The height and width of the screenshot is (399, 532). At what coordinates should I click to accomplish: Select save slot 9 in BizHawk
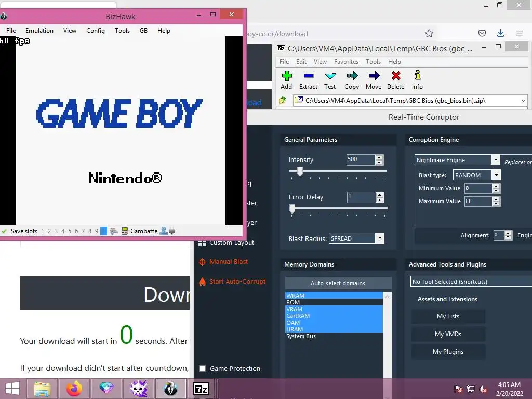pyautogui.click(x=97, y=231)
